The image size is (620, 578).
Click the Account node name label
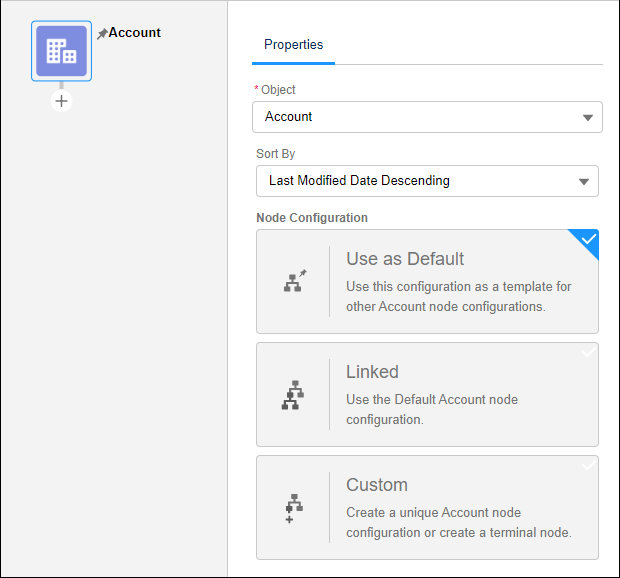tap(135, 33)
